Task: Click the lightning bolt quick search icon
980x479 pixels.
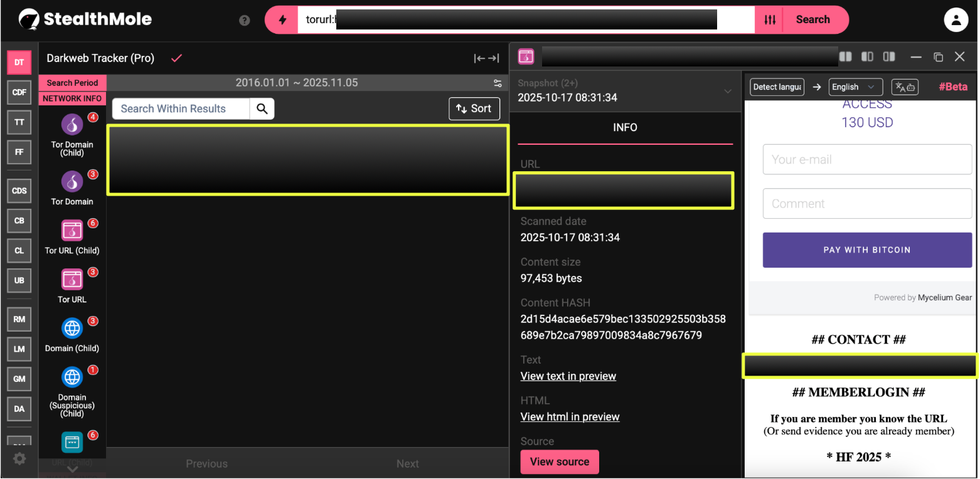Action: pos(282,20)
